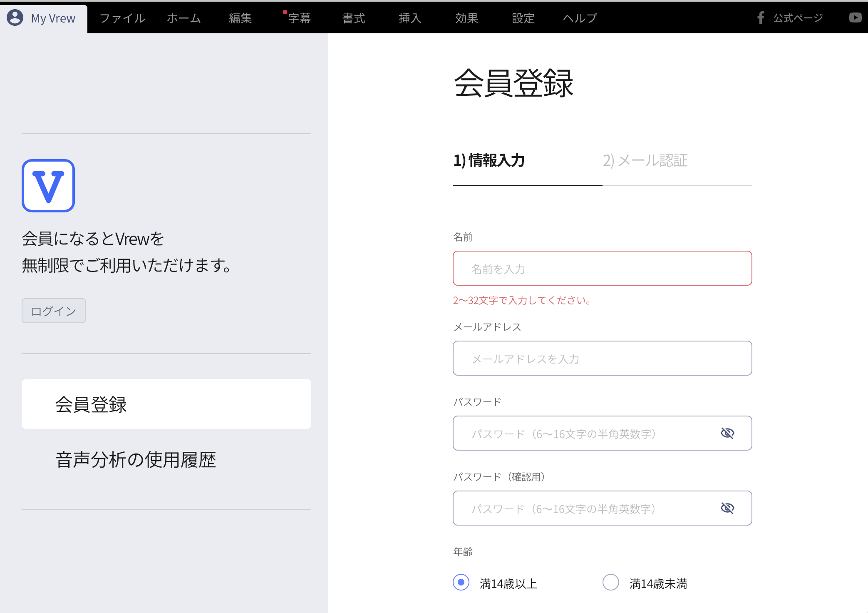
Task: Click the My Vrew user avatar icon
Action: (x=15, y=18)
